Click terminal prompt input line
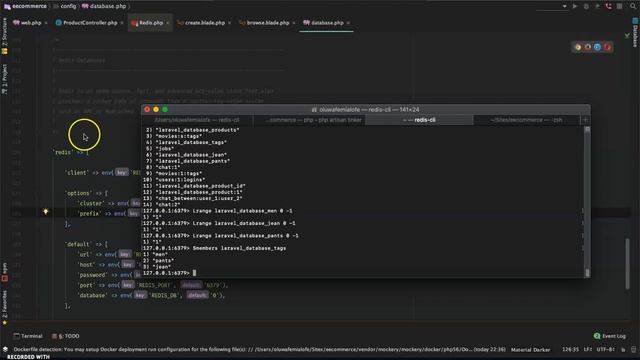This screenshot has height=360, width=640. (362, 273)
